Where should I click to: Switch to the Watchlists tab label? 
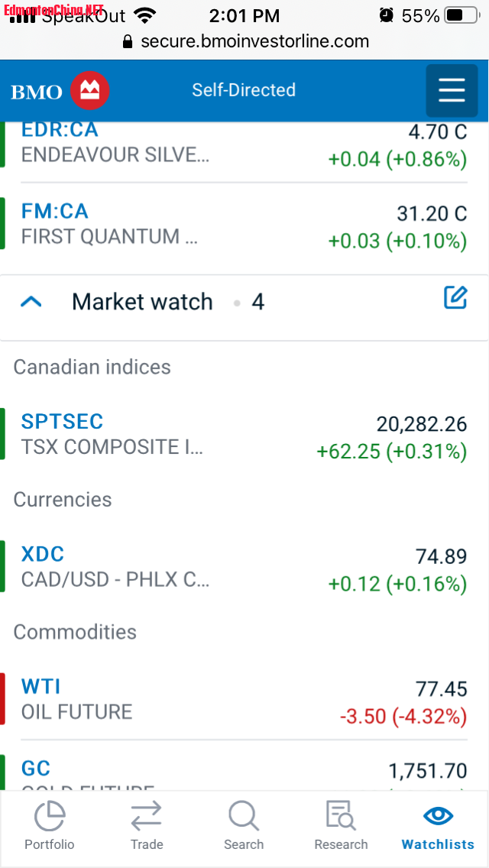(x=438, y=844)
